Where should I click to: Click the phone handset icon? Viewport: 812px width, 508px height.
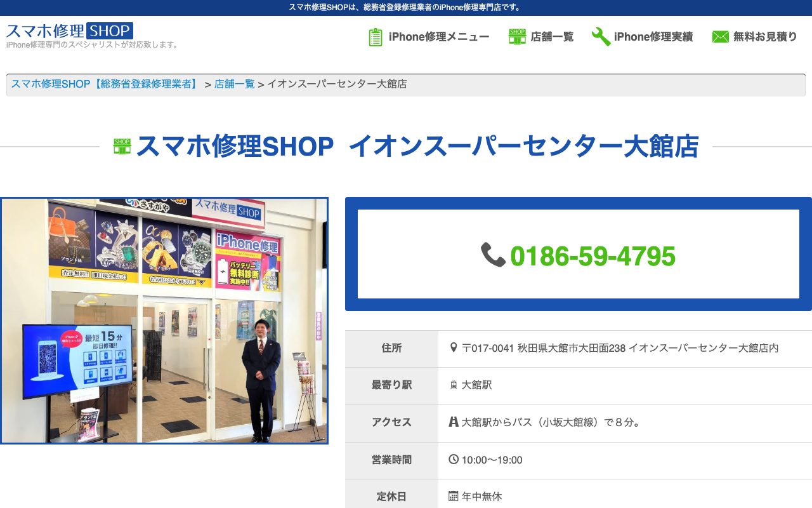tap(493, 255)
